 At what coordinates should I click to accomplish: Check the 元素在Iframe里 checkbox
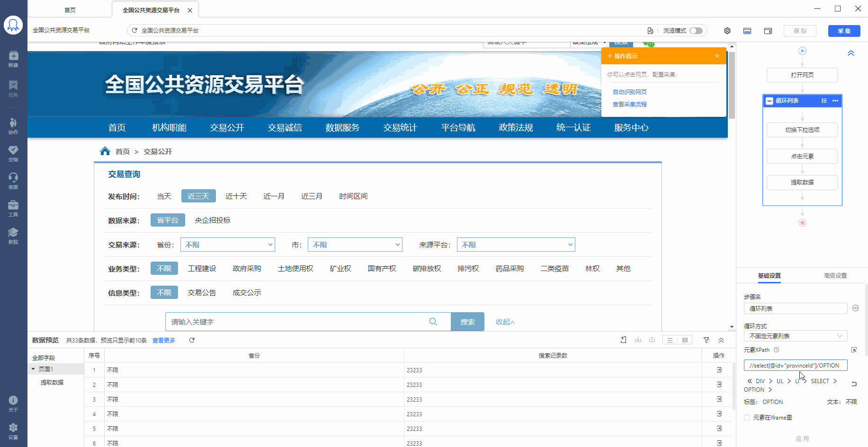747,418
